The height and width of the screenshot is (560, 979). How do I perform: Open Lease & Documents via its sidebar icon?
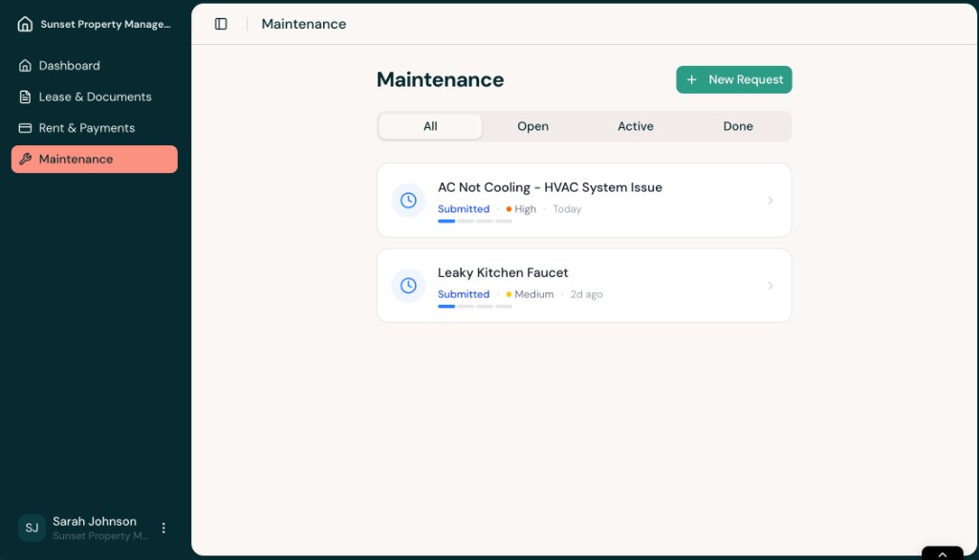pyautogui.click(x=23, y=97)
